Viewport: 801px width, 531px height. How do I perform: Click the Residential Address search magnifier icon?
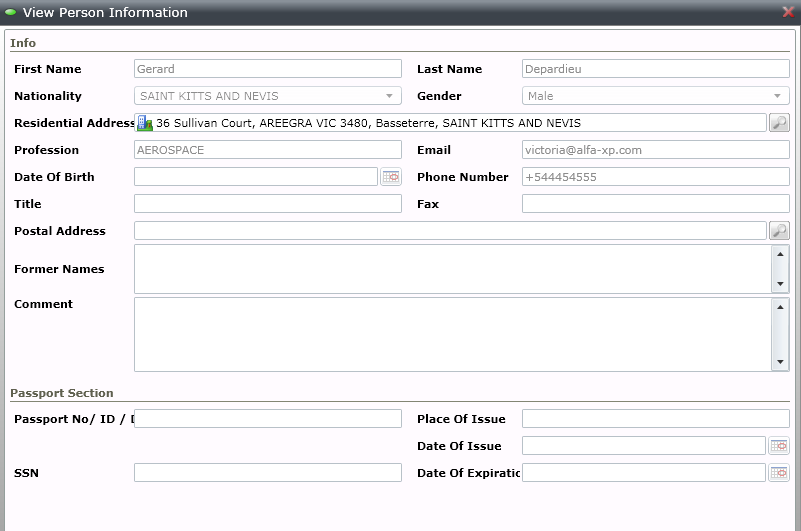click(779, 123)
